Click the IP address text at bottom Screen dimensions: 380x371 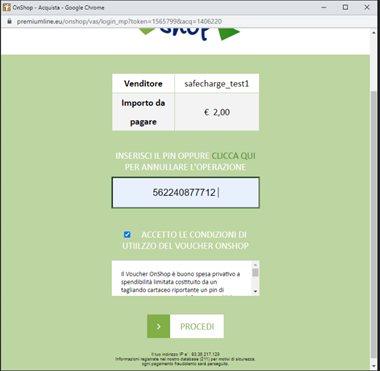click(x=185, y=354)
